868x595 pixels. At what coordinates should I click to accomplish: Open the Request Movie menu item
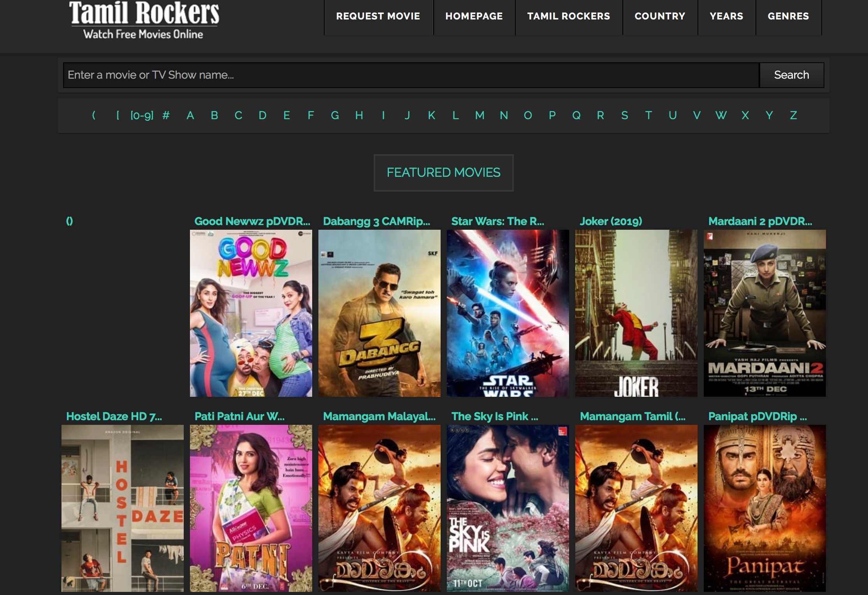[378, 16]
